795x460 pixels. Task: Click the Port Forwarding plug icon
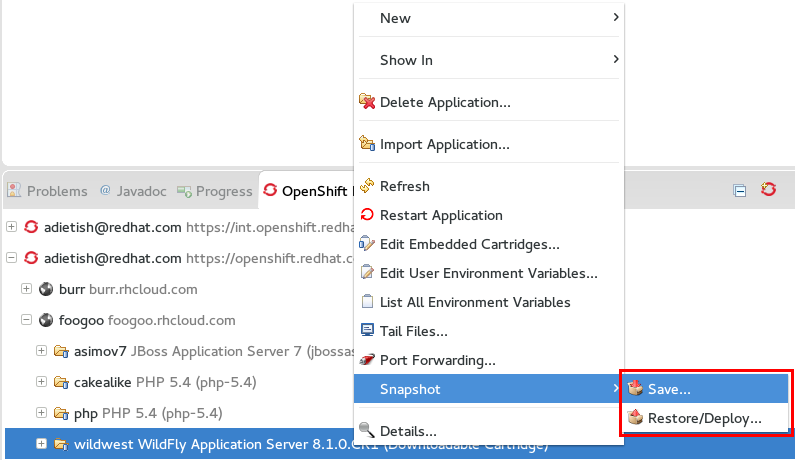click(x=367, y=360)
